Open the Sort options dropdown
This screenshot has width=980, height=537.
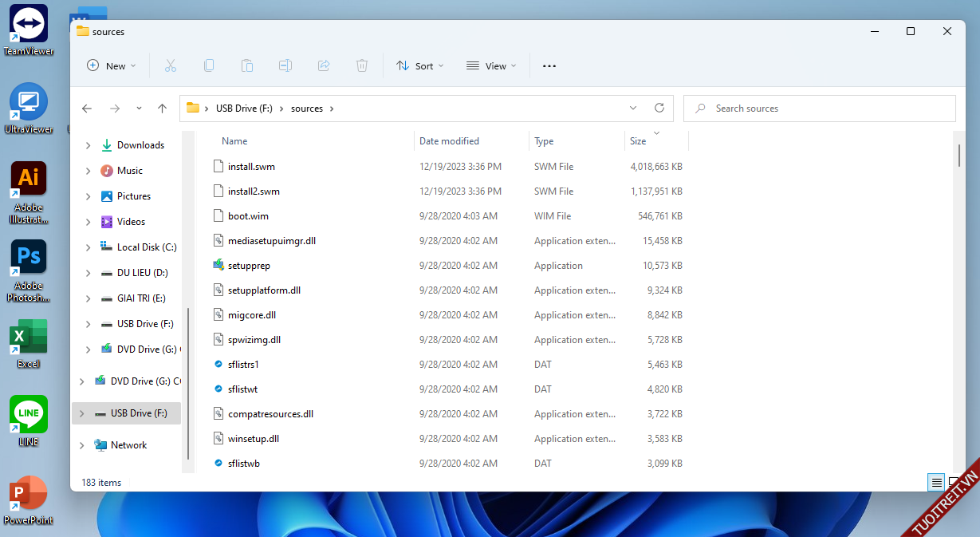[420, 66]
